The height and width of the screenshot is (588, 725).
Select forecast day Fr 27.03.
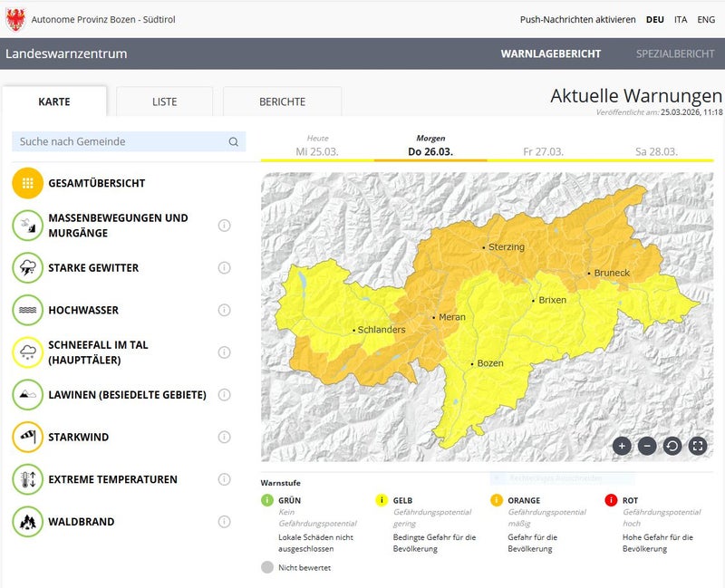543,151
